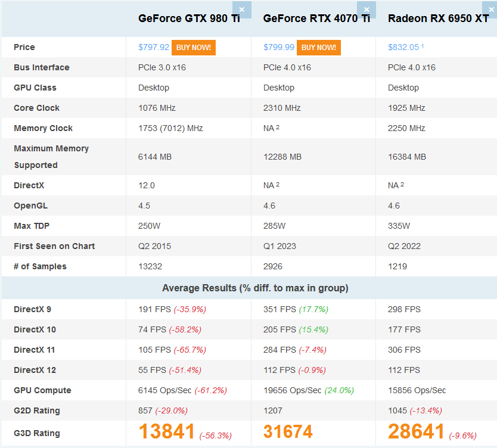This screenshot has width=497, height=448.
Task: Click the Memory Clock row label
Action: pos(44,128)
